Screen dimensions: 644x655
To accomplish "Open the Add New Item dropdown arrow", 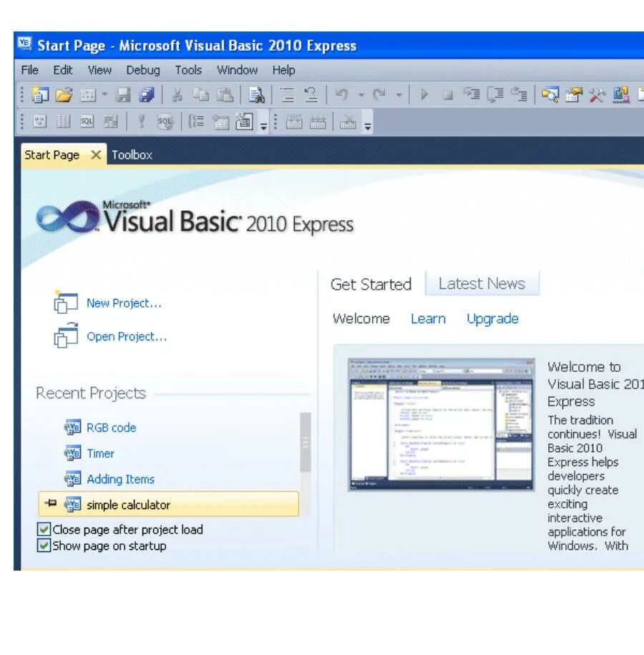I will (104, 95).
